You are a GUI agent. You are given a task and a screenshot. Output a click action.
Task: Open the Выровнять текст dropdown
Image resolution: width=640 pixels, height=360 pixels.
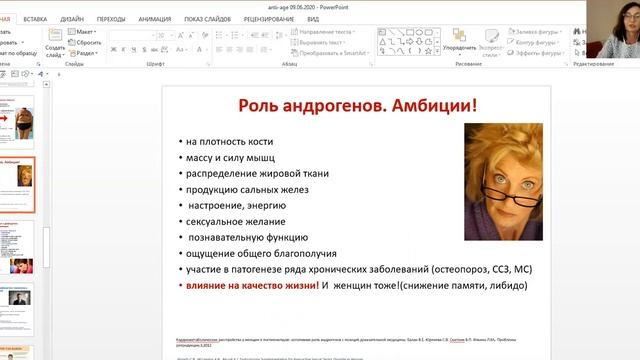[318, 42]
